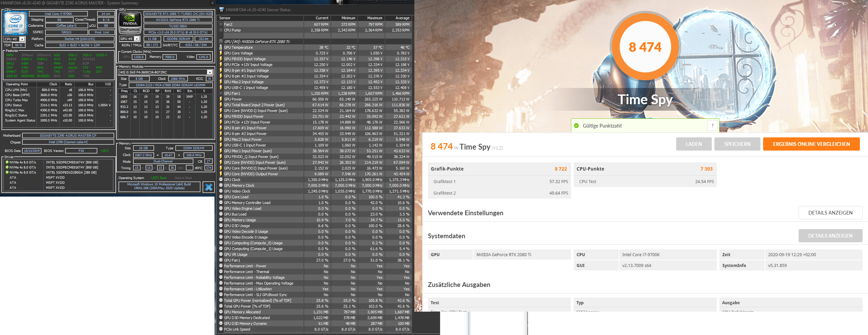The height and width of the screenshot is (335, 868).
Task: Click the Maximum column header
Action: 371,18
